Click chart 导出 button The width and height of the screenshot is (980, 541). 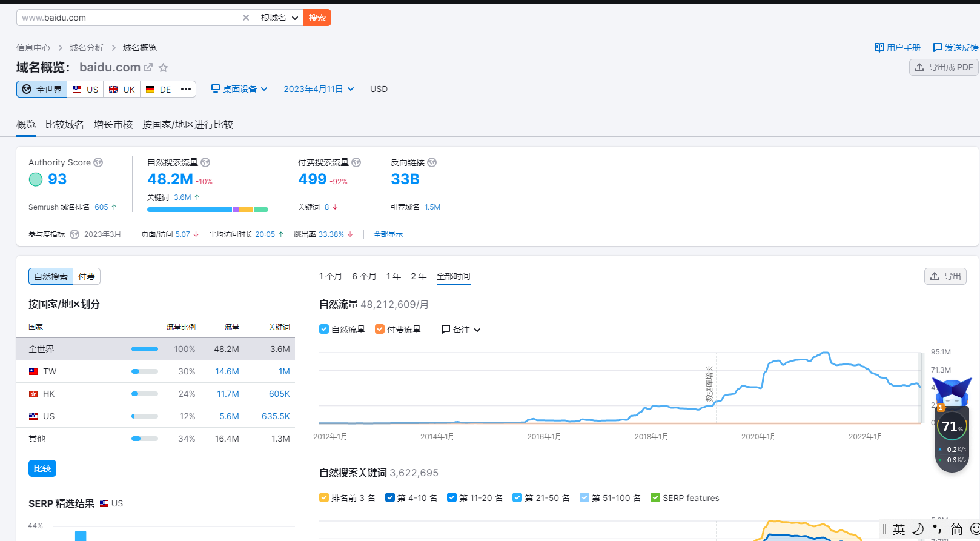point(945,276)
